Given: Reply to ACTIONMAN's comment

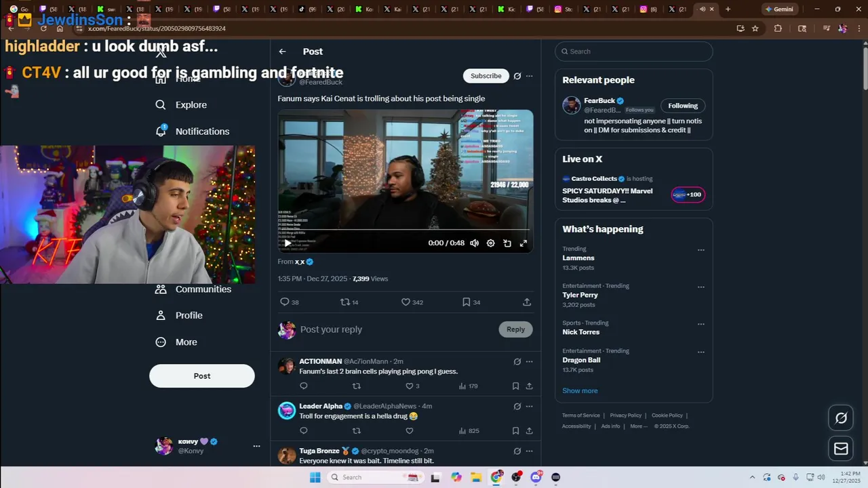Looking at the screenshot, I should [x=304, y=386].
